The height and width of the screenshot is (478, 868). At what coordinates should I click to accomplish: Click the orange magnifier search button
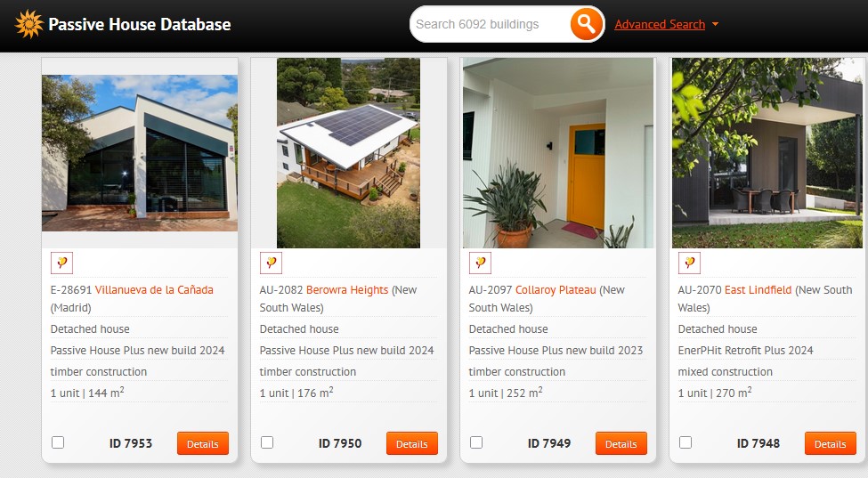click(x=586, y=24)
